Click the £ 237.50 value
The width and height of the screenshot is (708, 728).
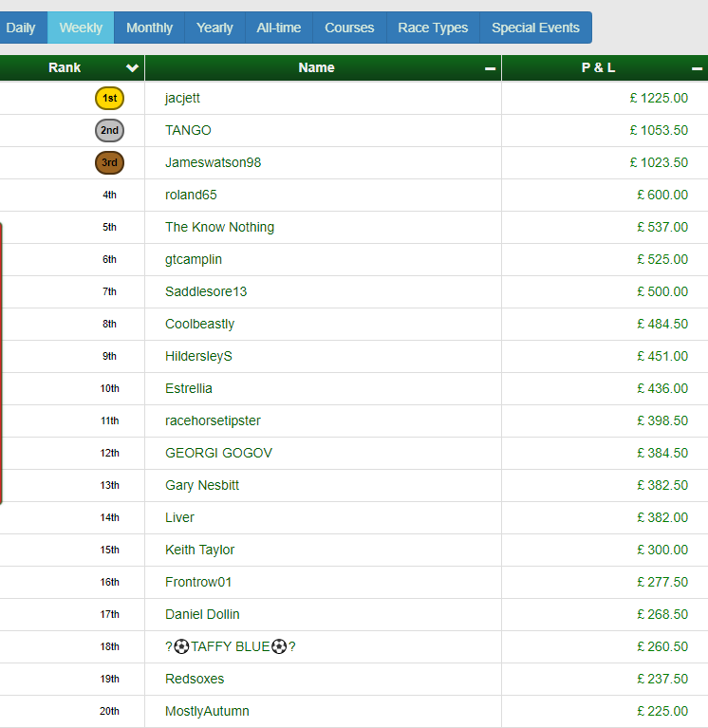click(662, 679)
